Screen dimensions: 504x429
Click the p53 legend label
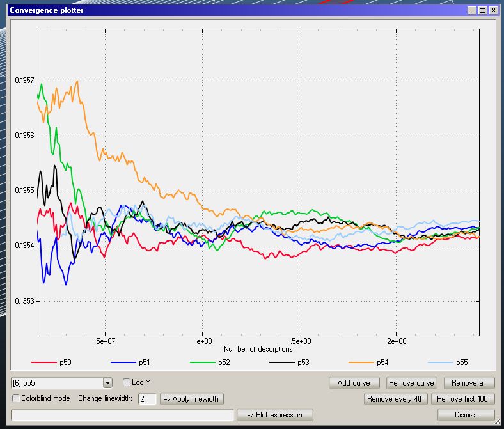[x=303, y=363]
